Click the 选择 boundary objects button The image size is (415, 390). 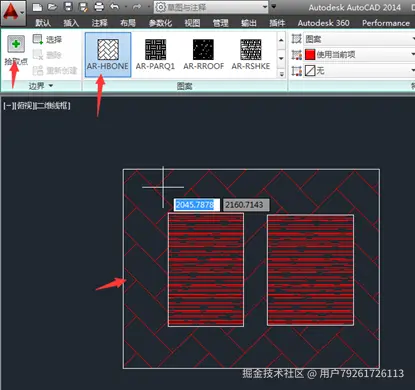pyautogui.click(x=48, y=39)
